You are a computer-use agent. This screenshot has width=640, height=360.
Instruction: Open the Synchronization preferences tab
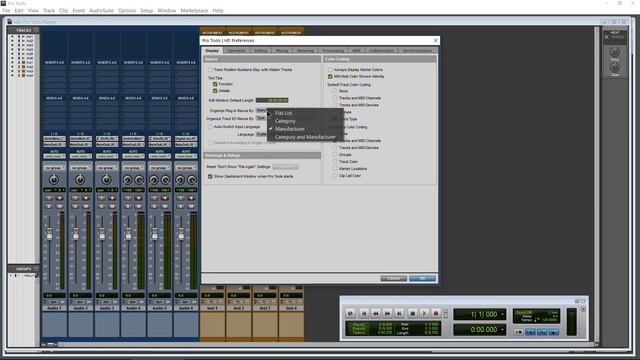click(x=417, y=51)
